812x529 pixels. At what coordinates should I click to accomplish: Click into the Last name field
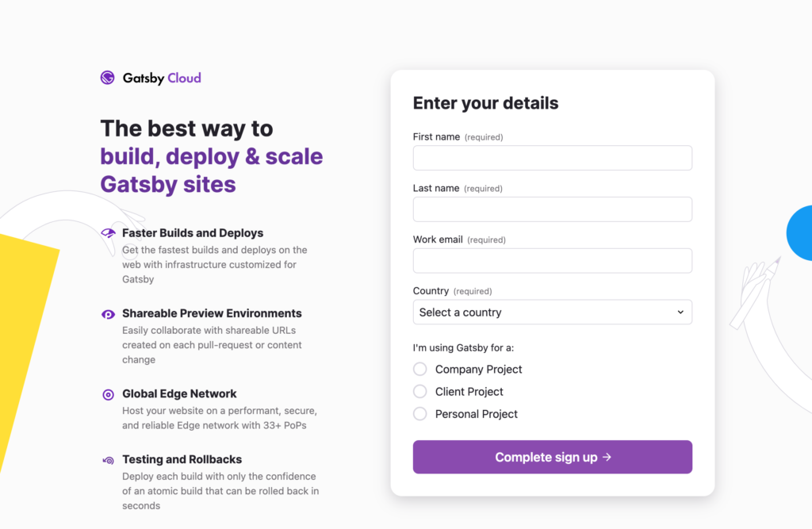552,209
